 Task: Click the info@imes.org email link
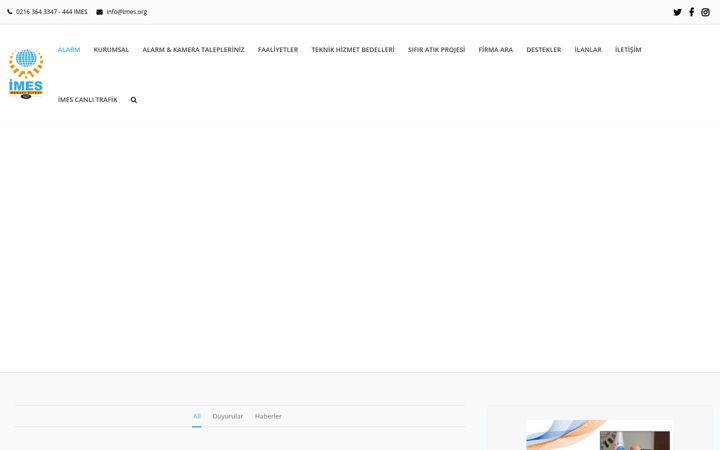click(127, 12)
